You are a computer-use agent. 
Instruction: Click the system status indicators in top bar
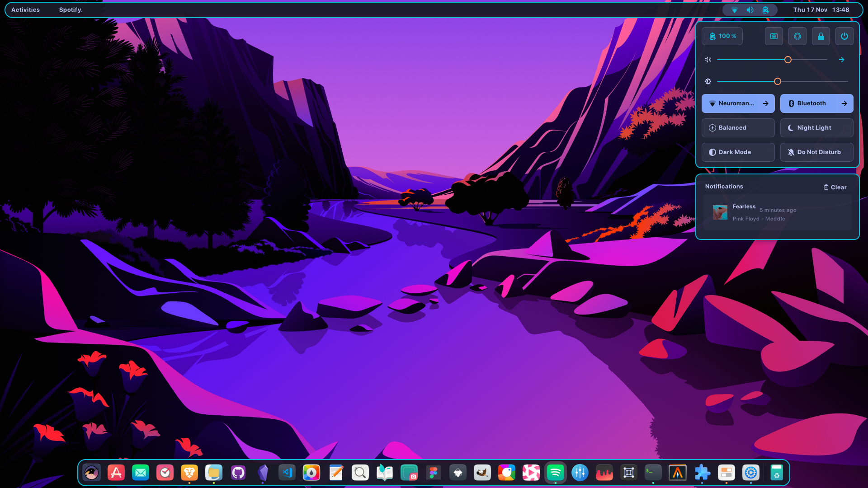coord(750,10)
